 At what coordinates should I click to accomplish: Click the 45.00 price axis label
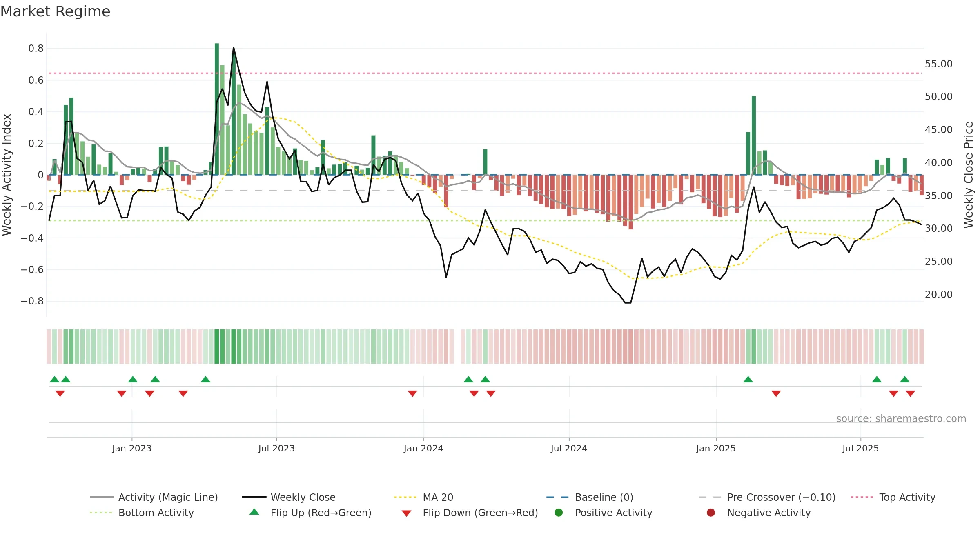coord(938,130)
